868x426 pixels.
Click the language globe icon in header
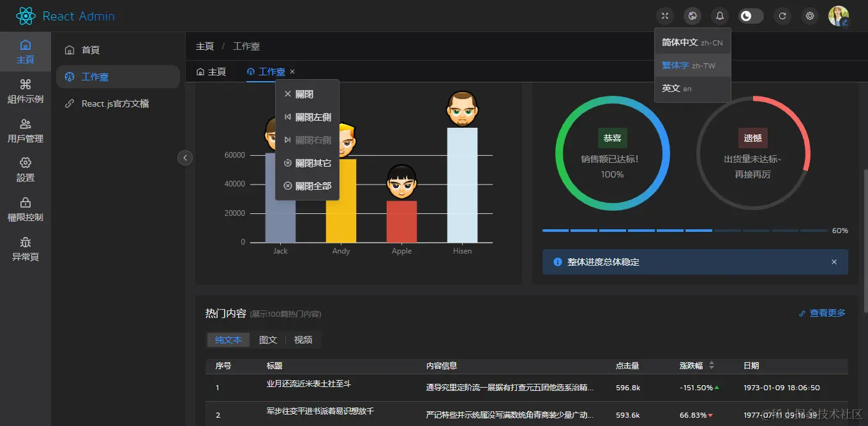point(692,15)
